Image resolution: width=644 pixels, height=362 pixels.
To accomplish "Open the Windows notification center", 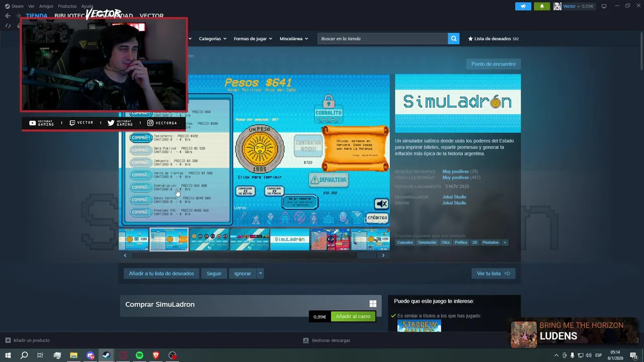I will 634,355.
